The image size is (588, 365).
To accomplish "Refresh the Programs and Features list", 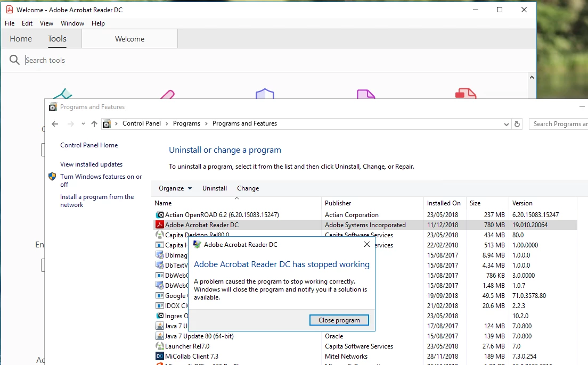I will [x=517, y=124].
